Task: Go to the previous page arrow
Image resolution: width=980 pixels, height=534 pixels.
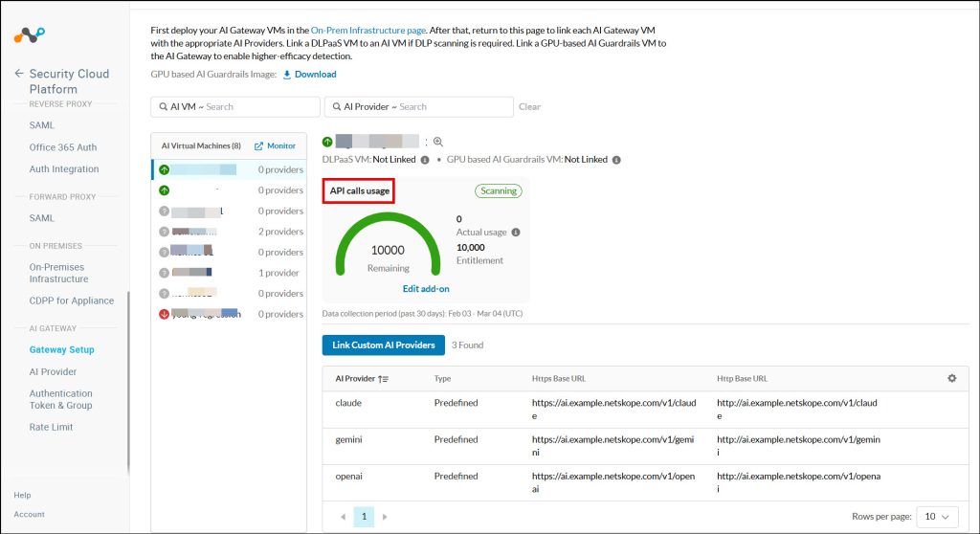Action: pos(344,517)
